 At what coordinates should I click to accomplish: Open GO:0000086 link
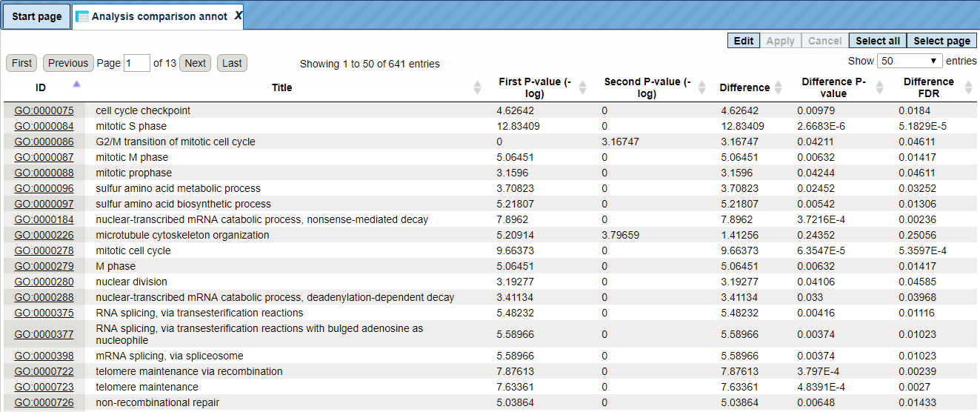(44, 142)
